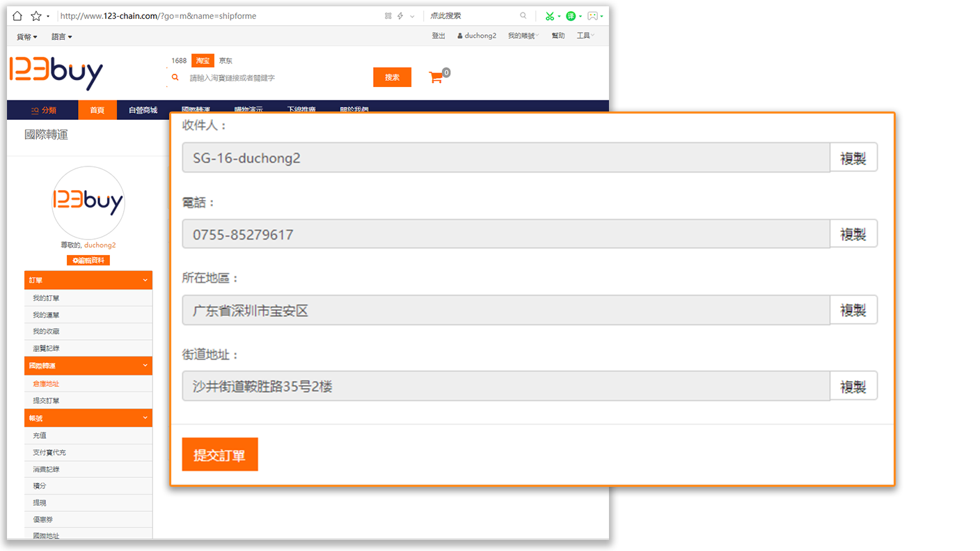This screenshot has height=551, width=980.
Task: Click the magnifier icon in browser search box
Action: click(x=523, y=16)
